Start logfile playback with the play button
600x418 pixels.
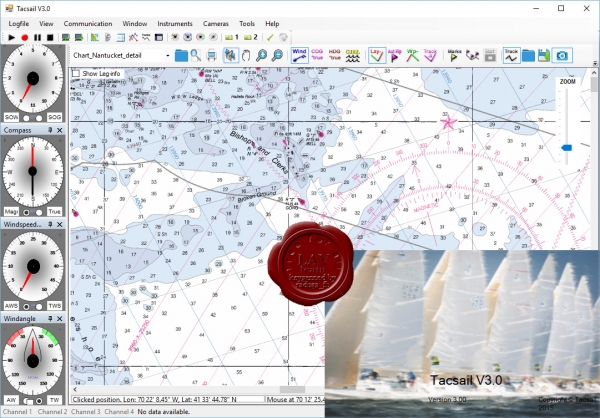click(11, 38)
